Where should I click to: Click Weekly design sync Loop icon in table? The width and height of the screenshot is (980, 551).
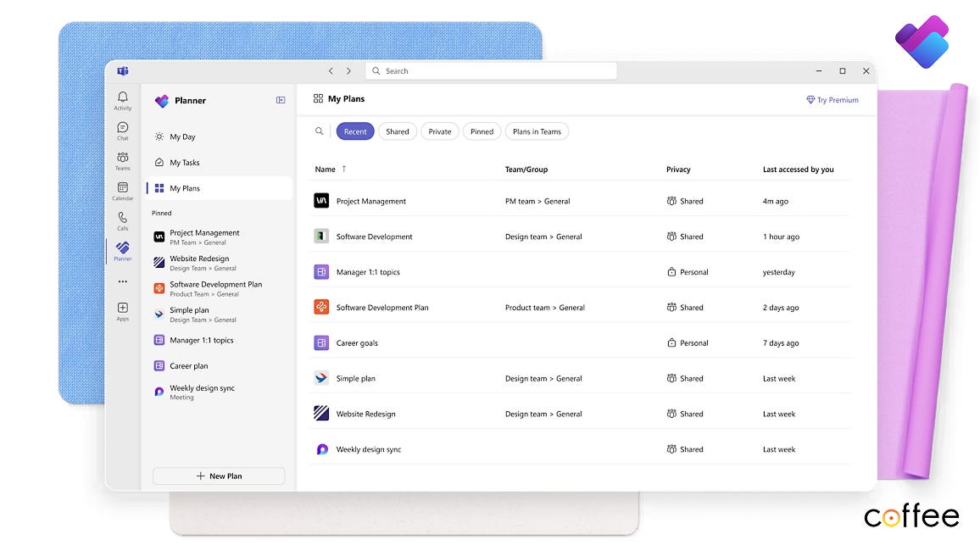(322, 449)
